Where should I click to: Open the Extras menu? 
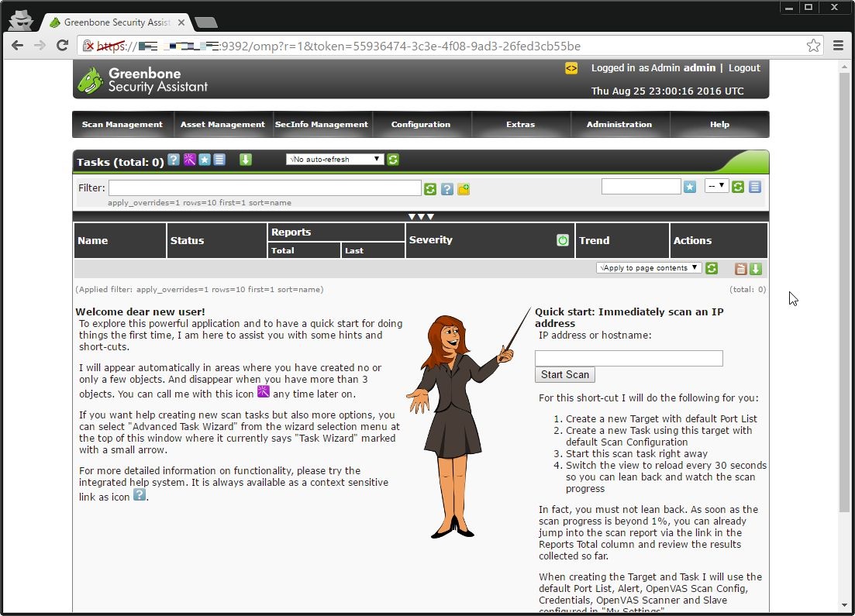pyautogui.click(x=521, y=124)
